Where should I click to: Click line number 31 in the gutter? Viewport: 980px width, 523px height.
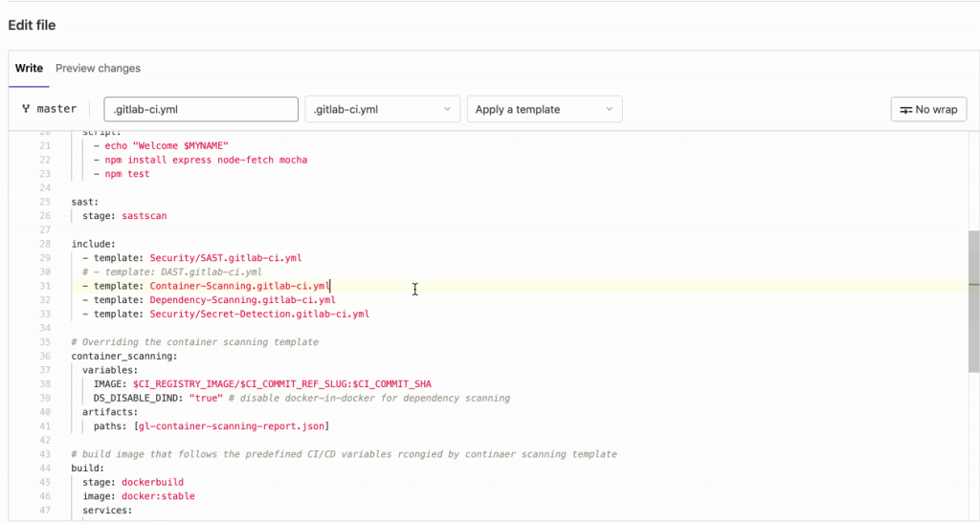44,286
